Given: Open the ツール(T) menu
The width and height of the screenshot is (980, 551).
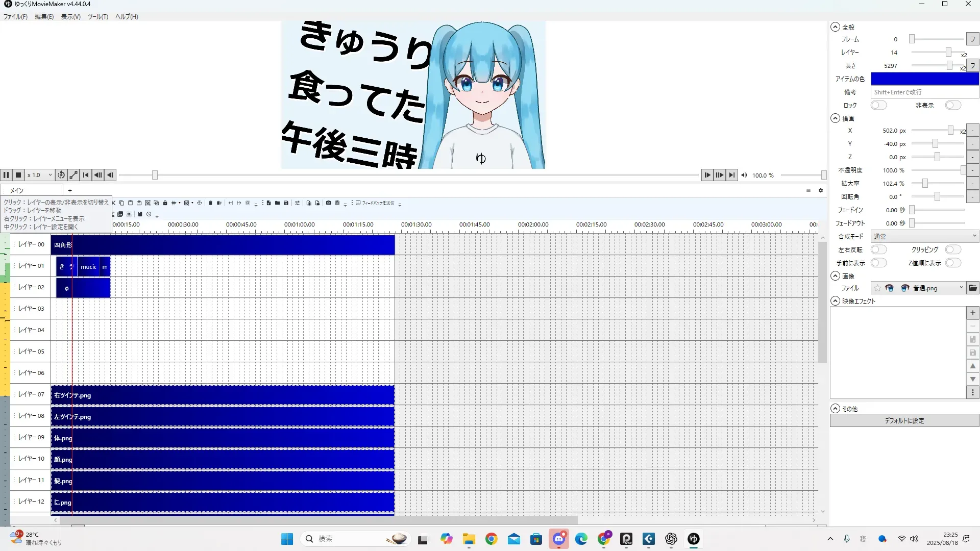Looking at the screenshot, I should click(97, 17).
